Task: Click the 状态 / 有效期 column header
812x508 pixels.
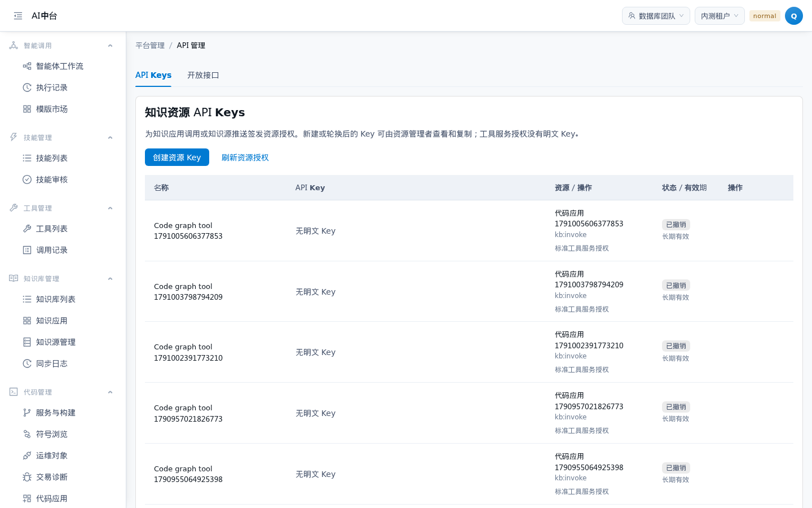Action: point(684,188)
